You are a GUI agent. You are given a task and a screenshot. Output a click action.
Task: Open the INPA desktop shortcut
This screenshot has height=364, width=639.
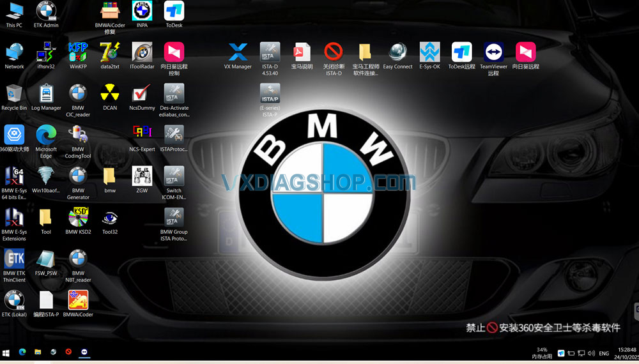(142, 11)
